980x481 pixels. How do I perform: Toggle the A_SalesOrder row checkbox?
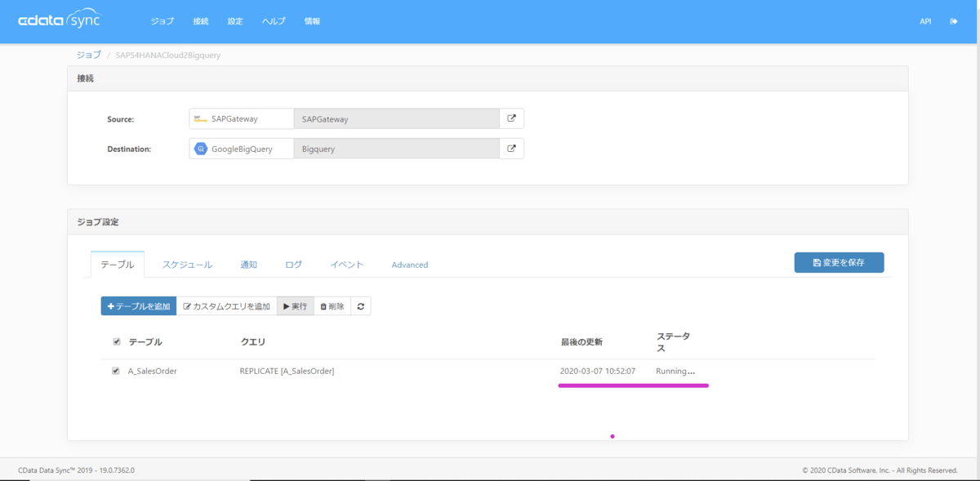tap(116, 371)
